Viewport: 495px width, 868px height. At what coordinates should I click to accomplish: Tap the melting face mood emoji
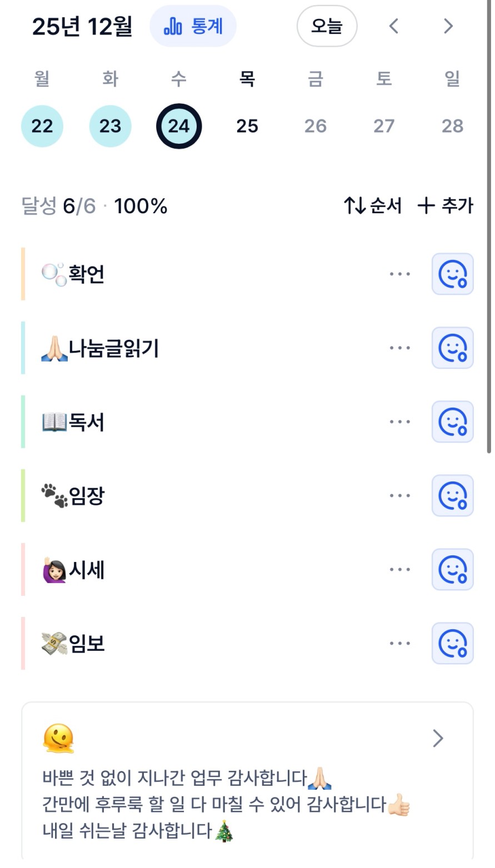coord(58,738)
